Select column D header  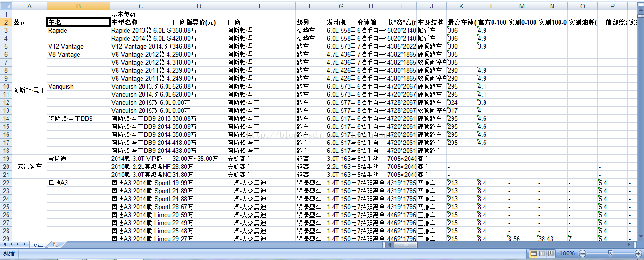pos(199,6)
